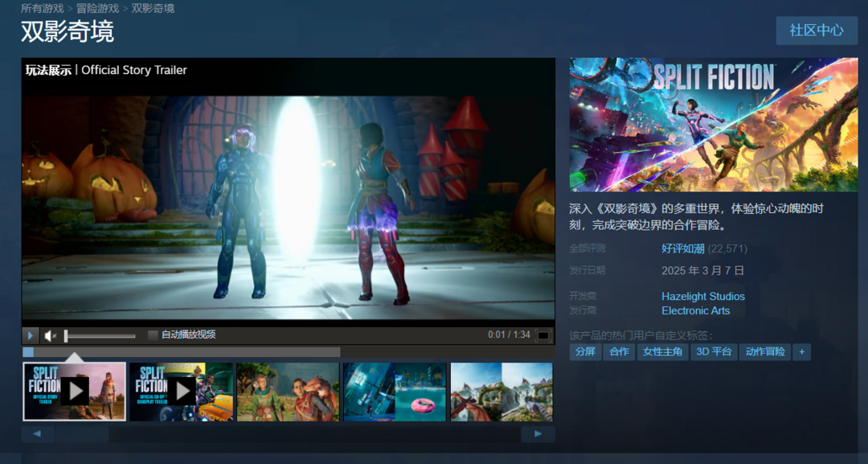
Task: Enter fullscreen video mode
Action: coord(543,335)
